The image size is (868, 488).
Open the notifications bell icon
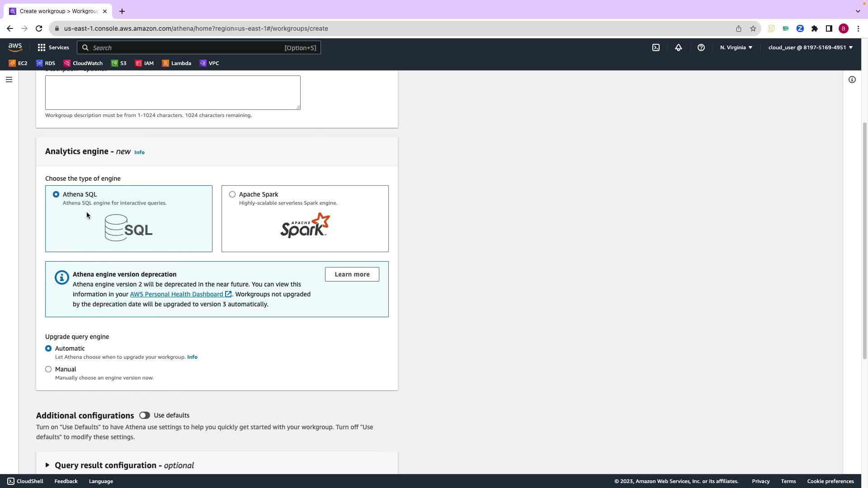click(x=679, y=47)
